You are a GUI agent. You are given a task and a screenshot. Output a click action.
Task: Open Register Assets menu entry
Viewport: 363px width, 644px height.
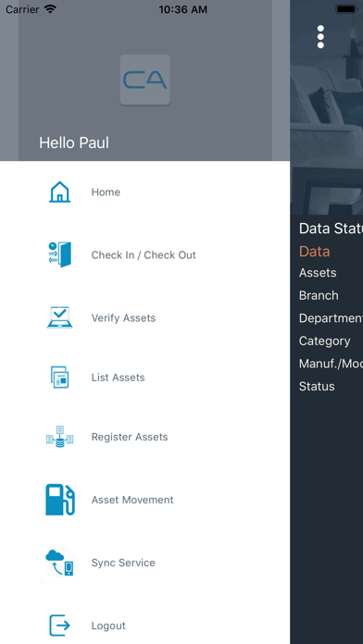[x=130, y=437]
